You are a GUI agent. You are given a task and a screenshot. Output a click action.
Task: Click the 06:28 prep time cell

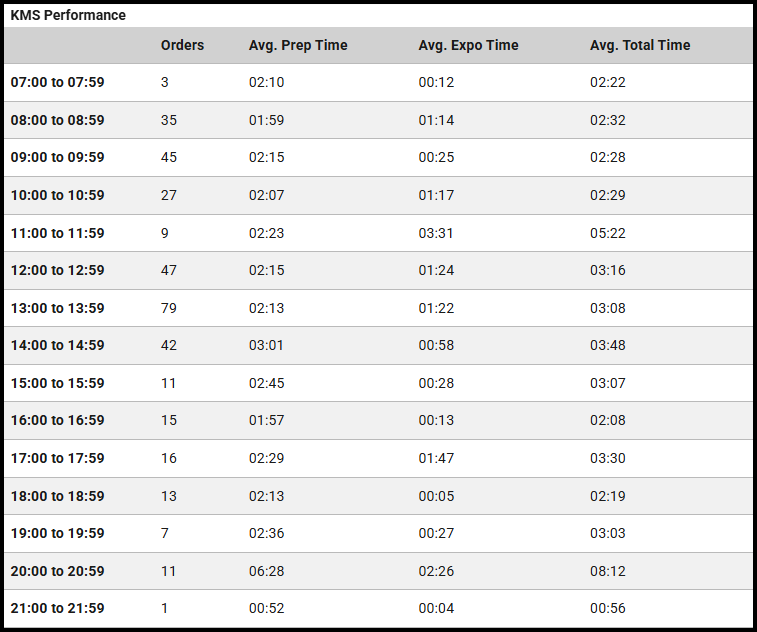tap(267, 571)
